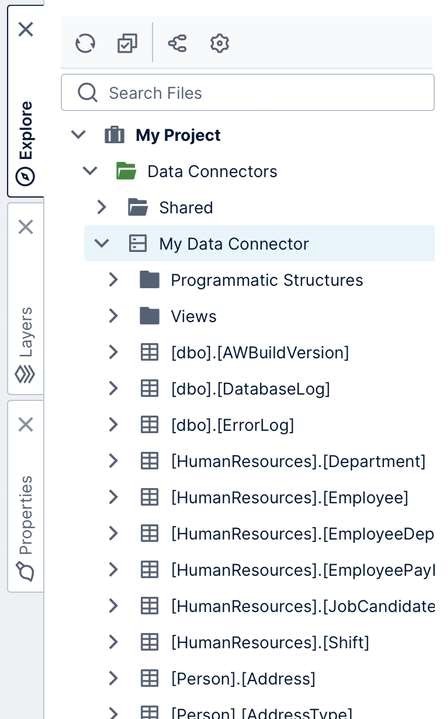Select [dbo].[AWBuildVersion] text
Image resolution: width=448 pixels, height=719 pixels.
tap(260, 353)
